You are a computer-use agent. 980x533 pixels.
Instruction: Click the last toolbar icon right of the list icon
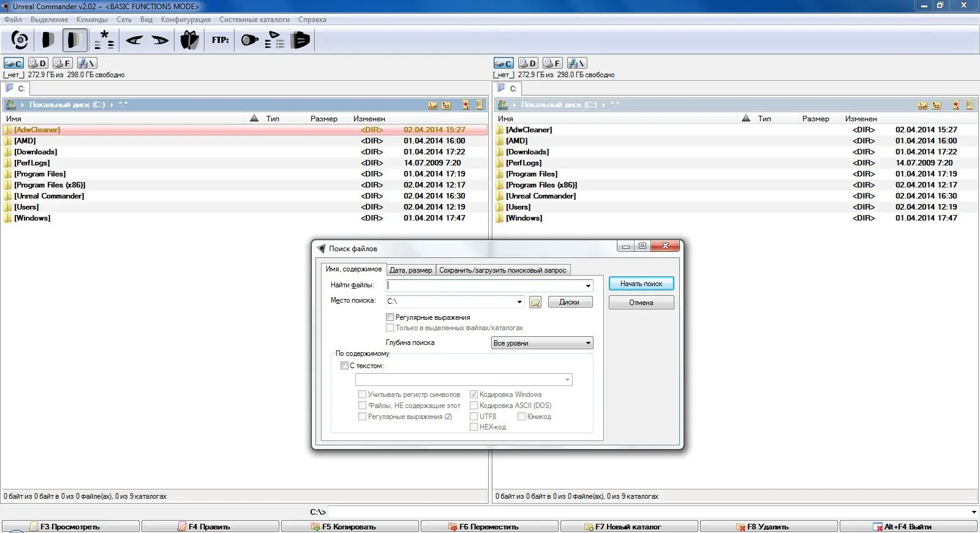point(300,40)
